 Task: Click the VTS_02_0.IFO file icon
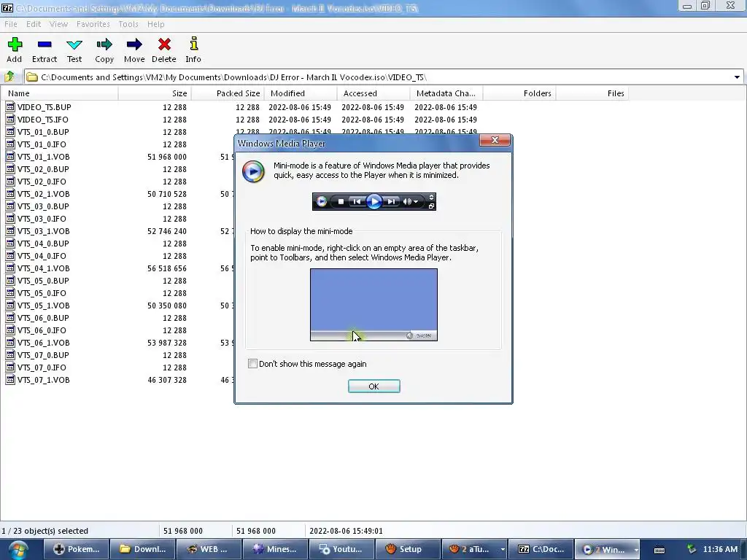tap(10, 181)
